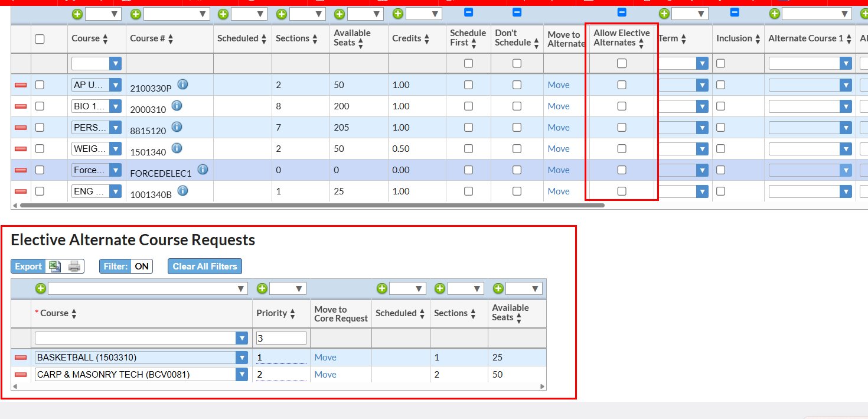The width and height of the screenshot is (868, 419).
Task: Delete the AP U... course request row
Action: pyautogui.click(x=21, y=86)
